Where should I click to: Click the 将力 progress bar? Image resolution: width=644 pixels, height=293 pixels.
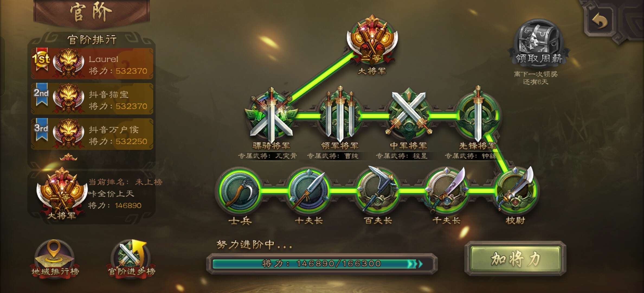[322, 264]
